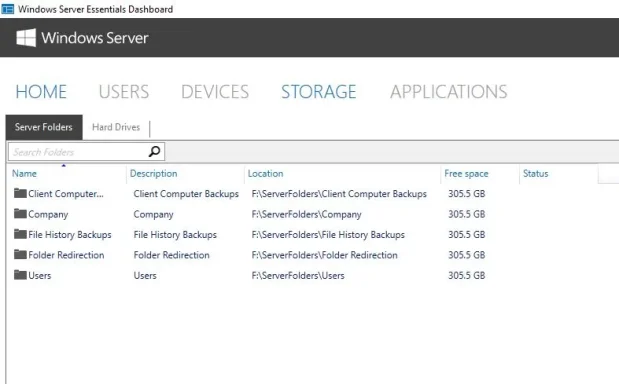Click location 'F:\ServerFolders\Client Computer Backups'
This screenshot has height=384, width=619.
339,194
